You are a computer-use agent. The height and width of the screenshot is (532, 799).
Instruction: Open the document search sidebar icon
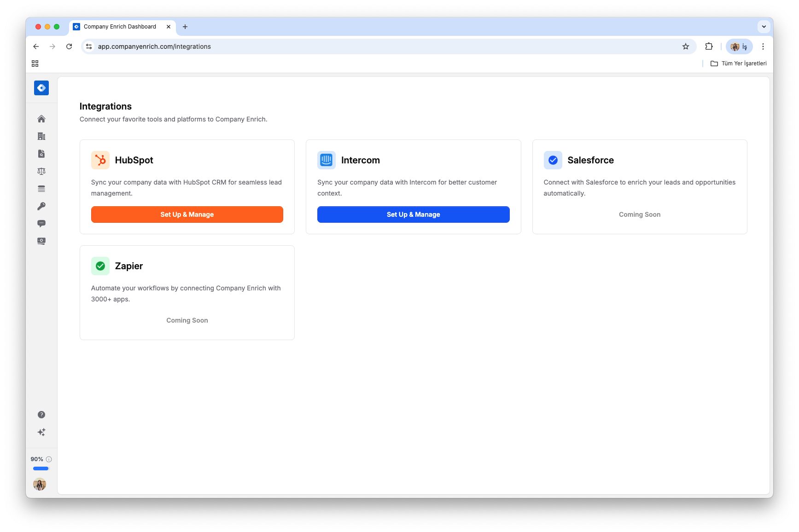[41, 154]
